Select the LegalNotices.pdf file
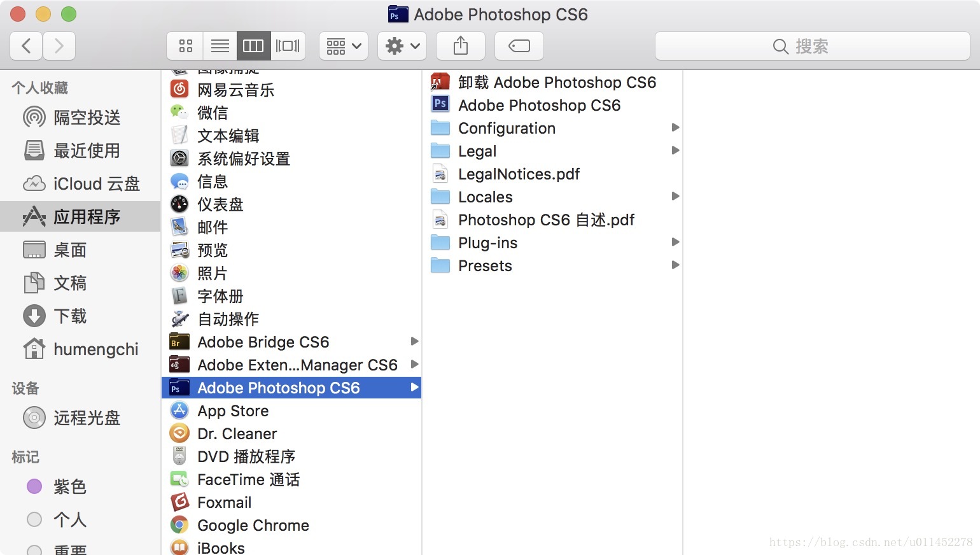 click(552, 174)
